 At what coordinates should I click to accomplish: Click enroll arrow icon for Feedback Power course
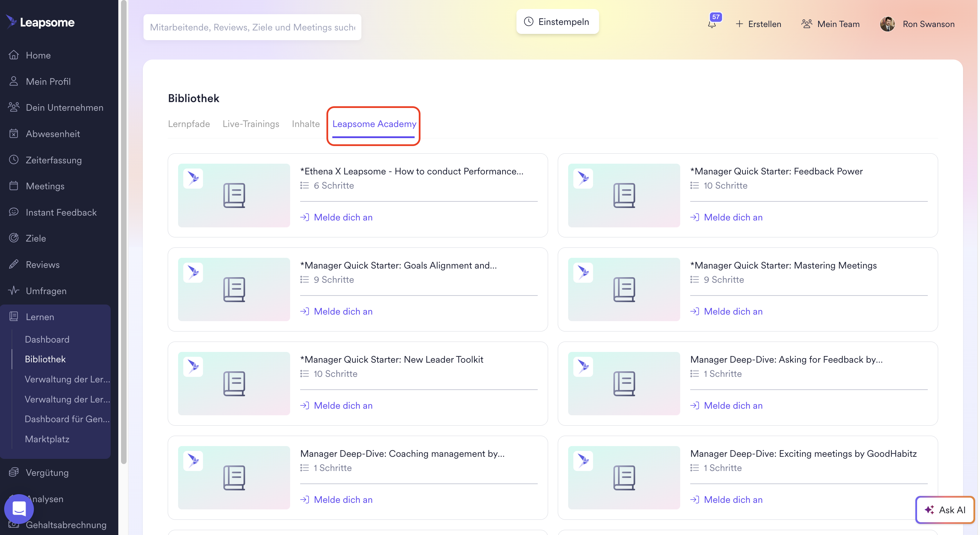[x=695, y=217]
